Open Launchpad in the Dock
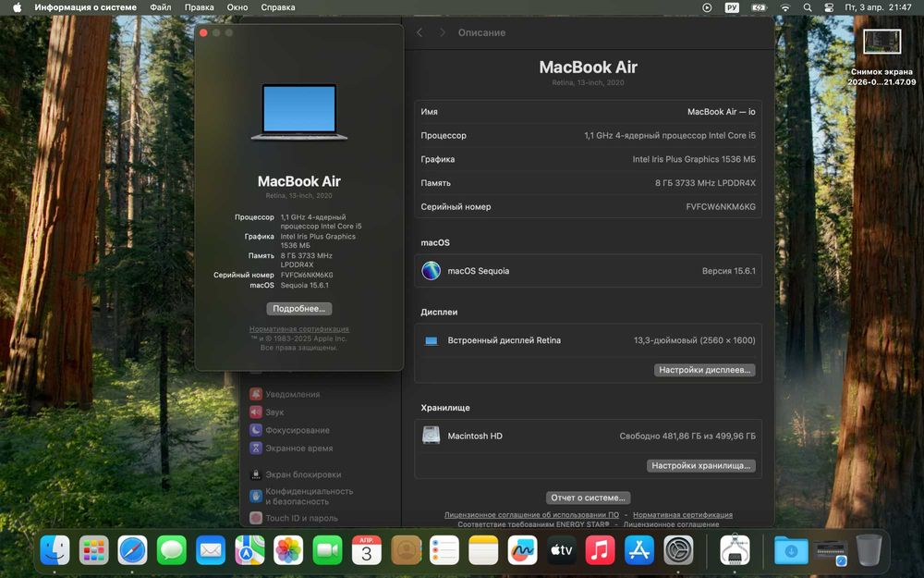 (93, 551)
